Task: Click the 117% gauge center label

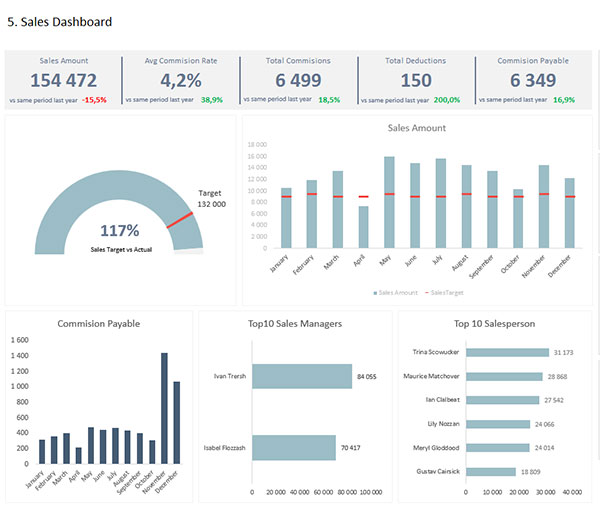Action: 120,230
